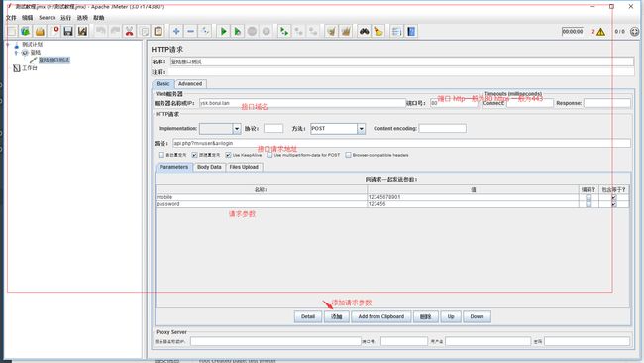644x363 pixels.
Task: Click Add from Clipboard button
Action: (381, 317)
